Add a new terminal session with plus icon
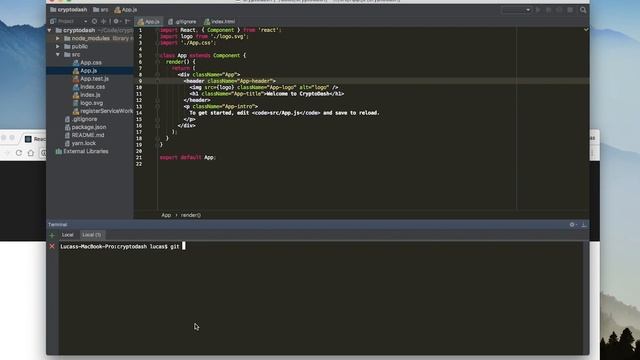 [x=52, y=235]
